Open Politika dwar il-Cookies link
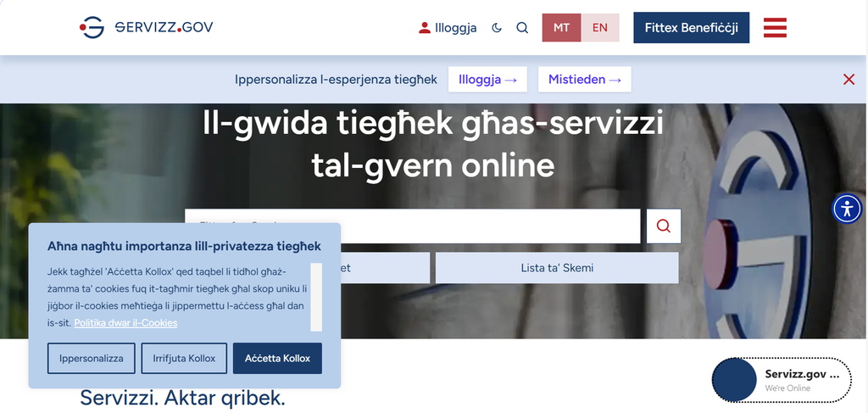The width and height of the screenshot is (868, 413). click(125, 322)
